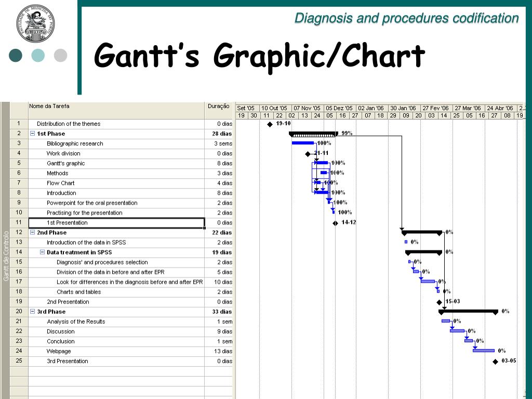Screen dimensions: 532x399
Task: Select the 'Gantt's graphic' task
Action: tap(116, 163)
